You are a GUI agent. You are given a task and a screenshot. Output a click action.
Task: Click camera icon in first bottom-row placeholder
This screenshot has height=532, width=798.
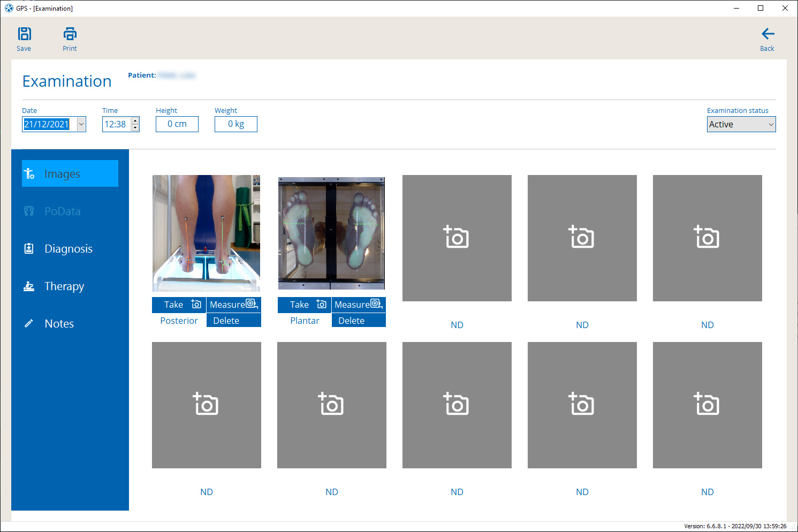(206, 404)
